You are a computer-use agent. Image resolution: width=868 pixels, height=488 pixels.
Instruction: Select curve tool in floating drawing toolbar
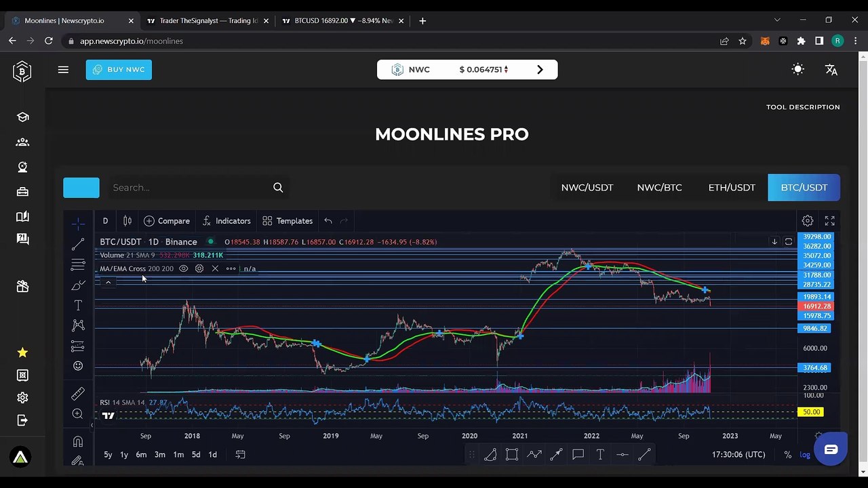click(490, 455)
